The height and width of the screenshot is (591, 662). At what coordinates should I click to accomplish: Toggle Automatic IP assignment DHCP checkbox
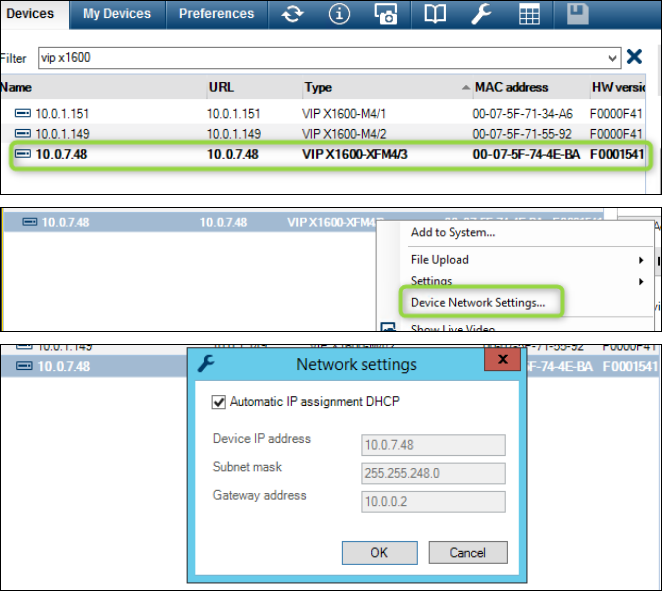(219, 403)
